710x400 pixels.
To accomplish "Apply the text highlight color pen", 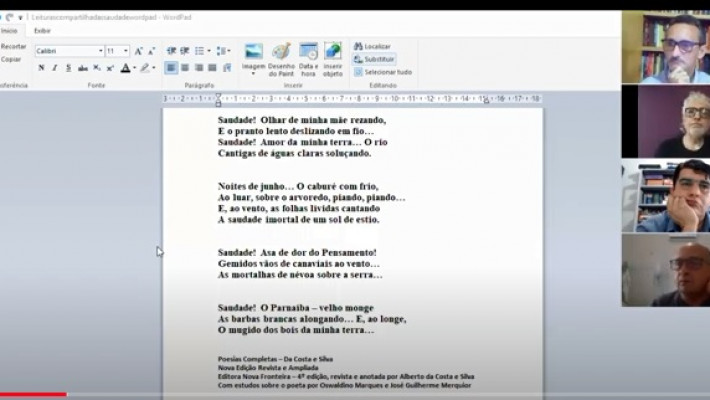I will pyautogui.click(x=144, y=68).
